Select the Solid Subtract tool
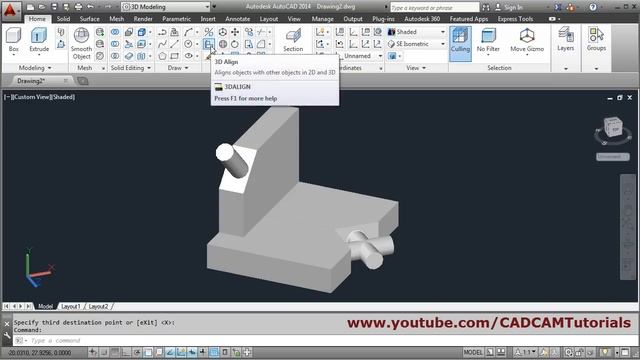Image resolution: width=640 pixels, height=360 pixels. (115, 44)
